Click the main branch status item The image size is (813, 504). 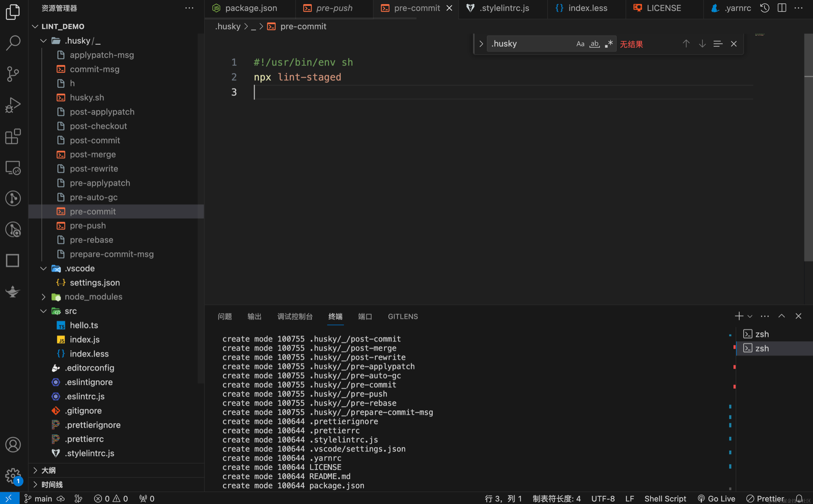point(38,498)
